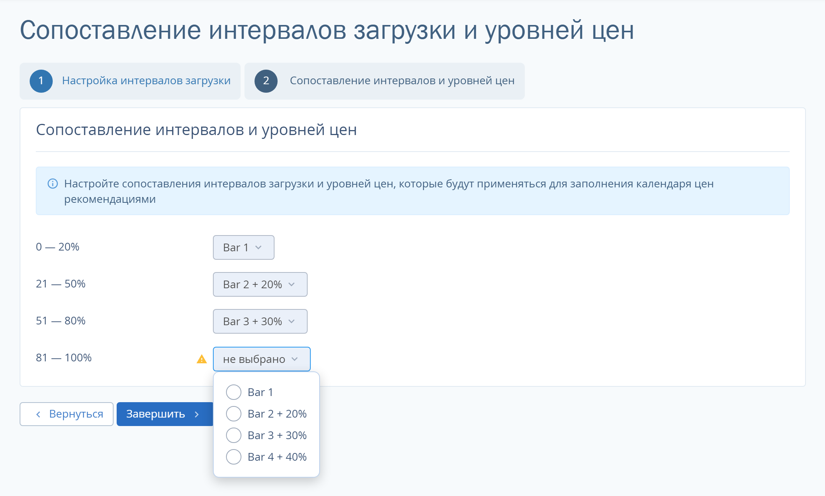Click the '0 — 20%' interval label
This screenshot has width=825, height=496.
click(57, 247)
